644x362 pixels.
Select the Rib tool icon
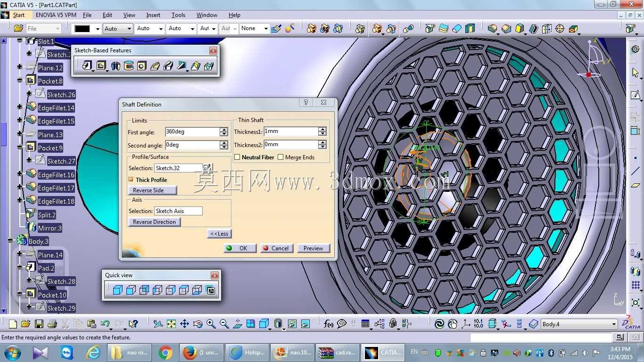[155, 66]
